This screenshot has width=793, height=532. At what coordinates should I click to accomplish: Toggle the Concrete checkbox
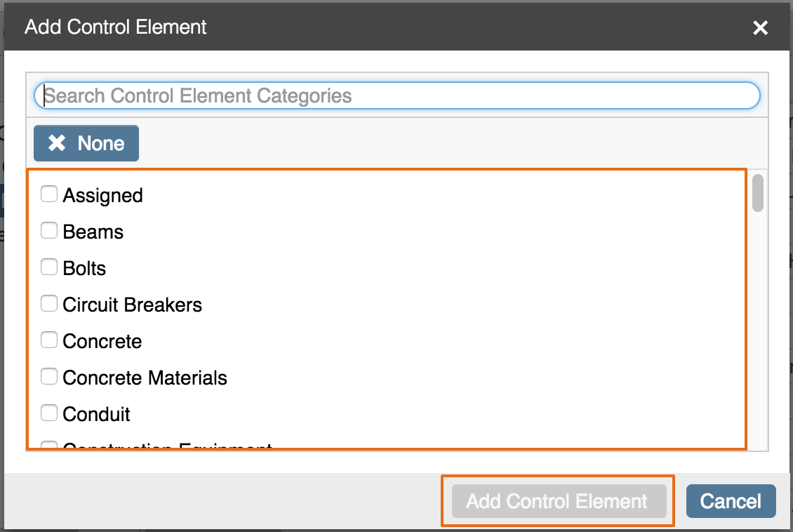(x=49, y=340)
